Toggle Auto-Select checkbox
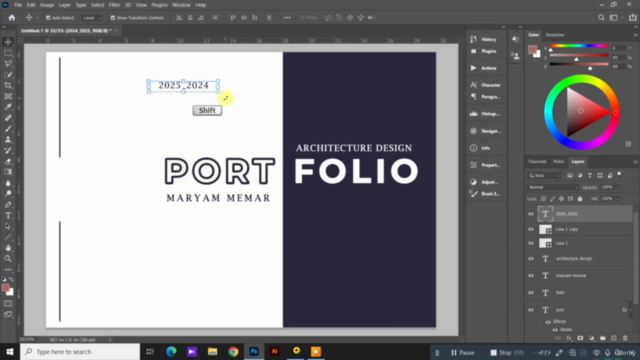 coord(48,18)
